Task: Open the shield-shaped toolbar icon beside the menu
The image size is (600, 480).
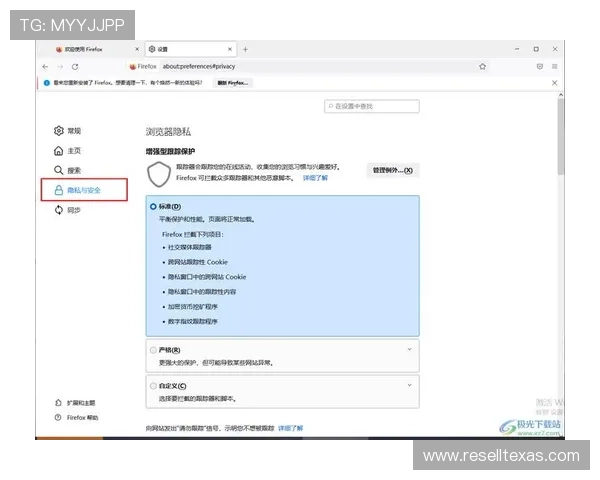Action: coord(540,66)
